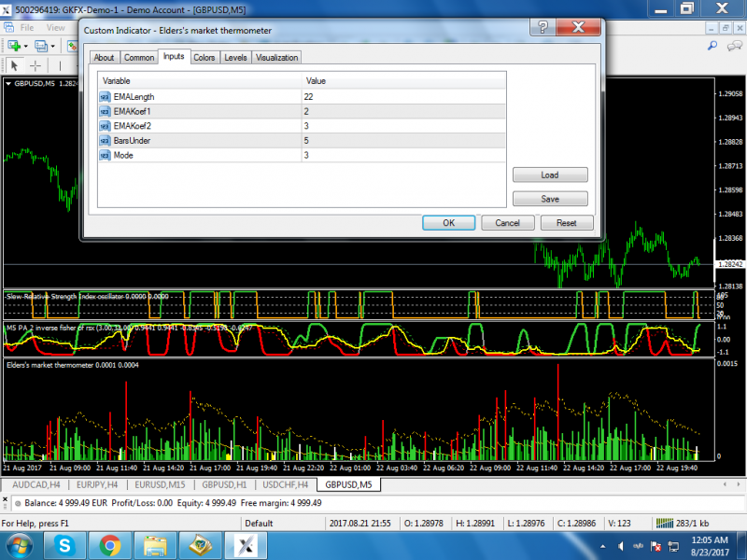Select the EMAKoef2 value 3

tap(403, 126)
